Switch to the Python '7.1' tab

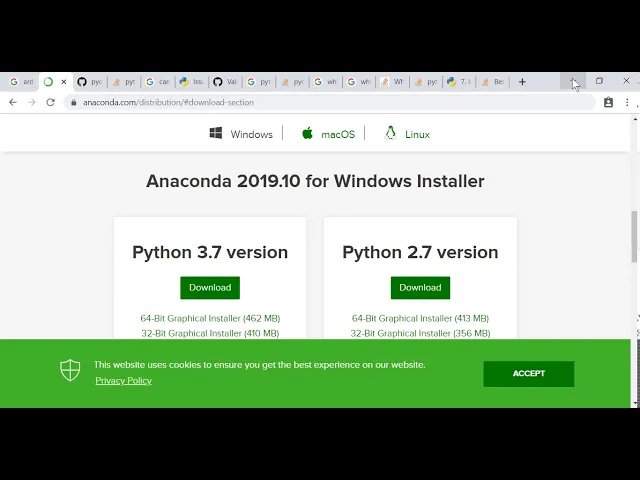(459, 82)
